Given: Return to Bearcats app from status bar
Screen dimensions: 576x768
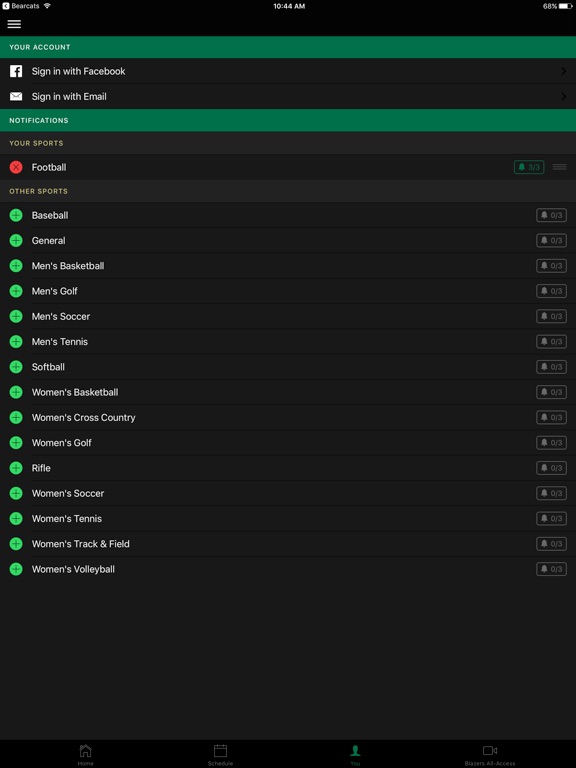Looking at the screenshot, I should coord(21,6).
